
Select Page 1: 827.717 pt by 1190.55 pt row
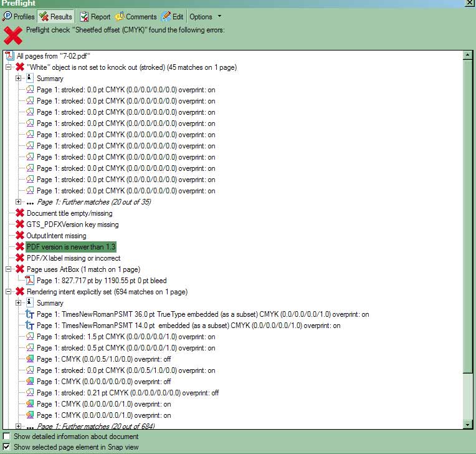[x=102, y=281]
